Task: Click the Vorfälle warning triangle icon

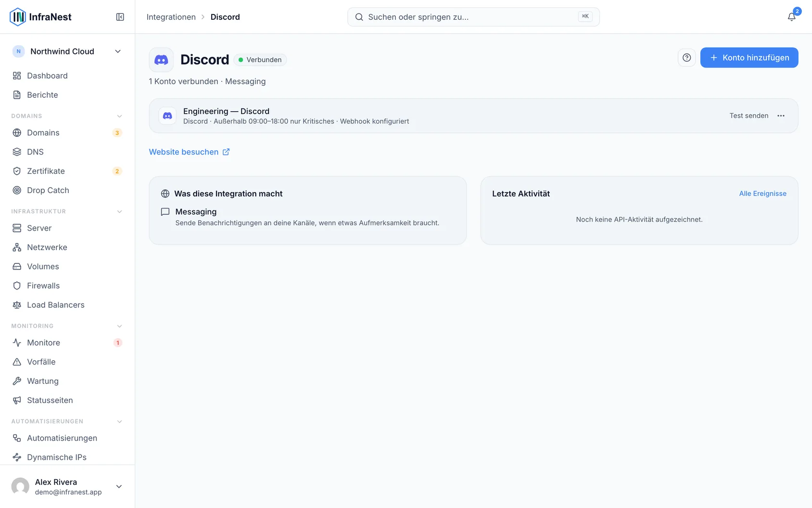Action: [17, 362]
